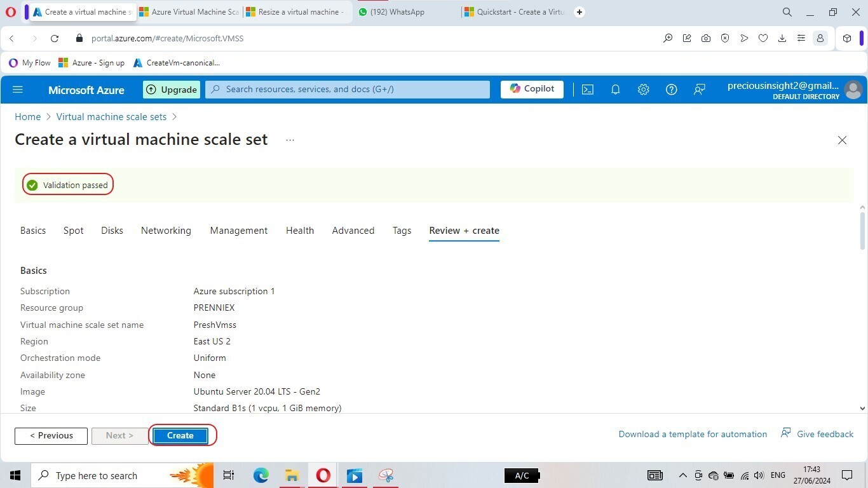
Task: Focus the Azure search resources box
Action: click(348, 90)
